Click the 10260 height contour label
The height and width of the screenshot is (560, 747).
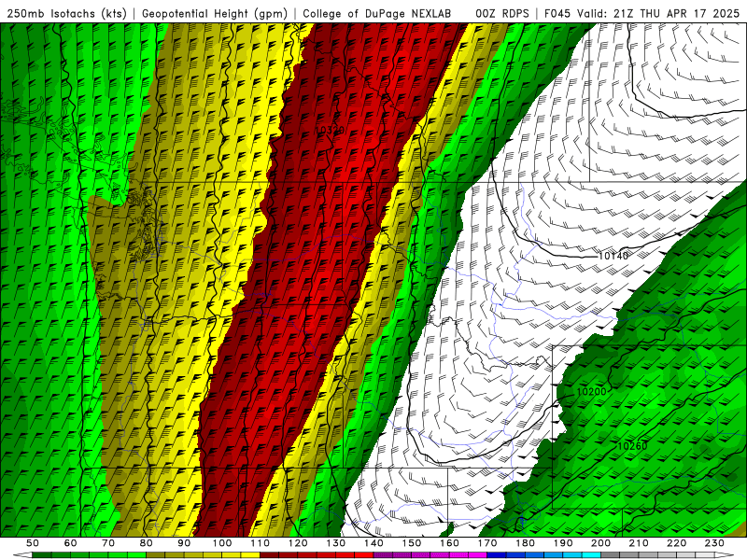[x=632, y=446]
